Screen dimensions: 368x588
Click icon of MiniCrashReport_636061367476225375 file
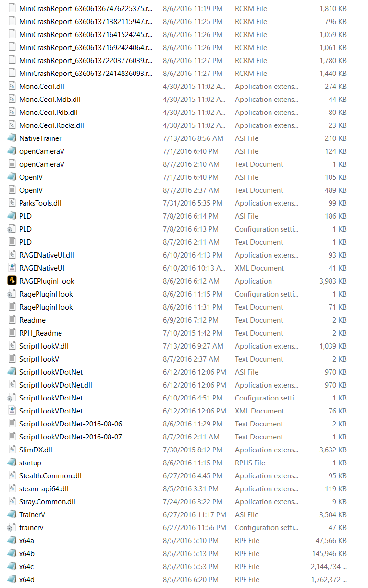[12, 8]
